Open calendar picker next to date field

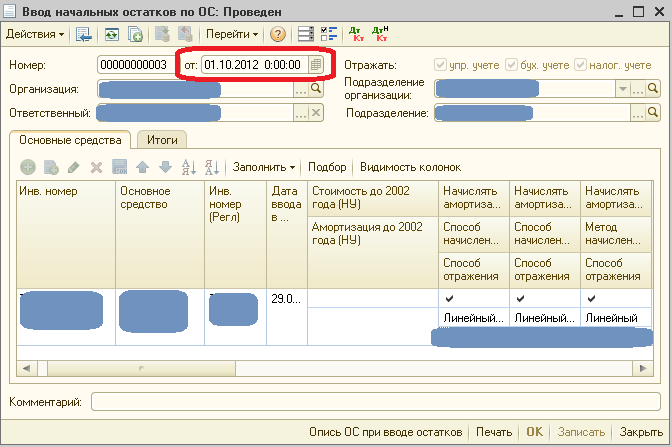(316, 65)
